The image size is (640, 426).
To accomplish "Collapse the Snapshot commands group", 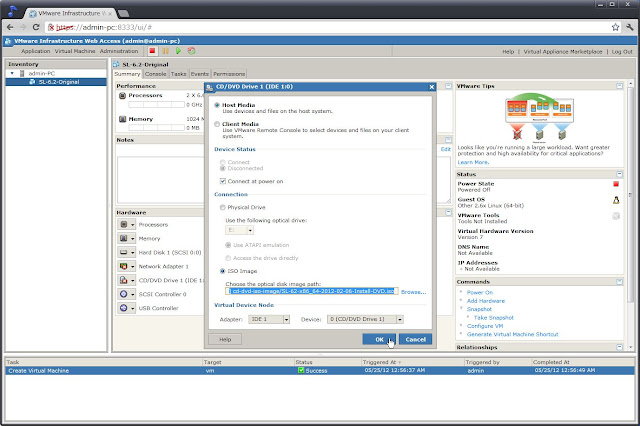I will 461,309.
